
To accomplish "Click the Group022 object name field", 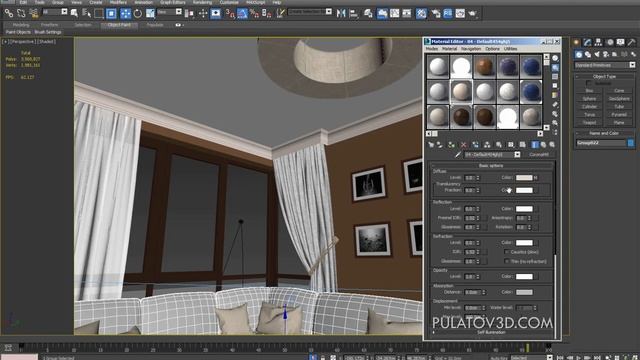I will pyautogui.click(x=600, y=143).
